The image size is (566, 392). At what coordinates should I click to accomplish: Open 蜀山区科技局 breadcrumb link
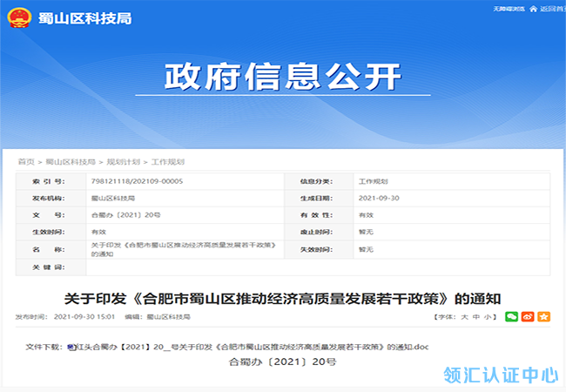click(x=71, y=162)
